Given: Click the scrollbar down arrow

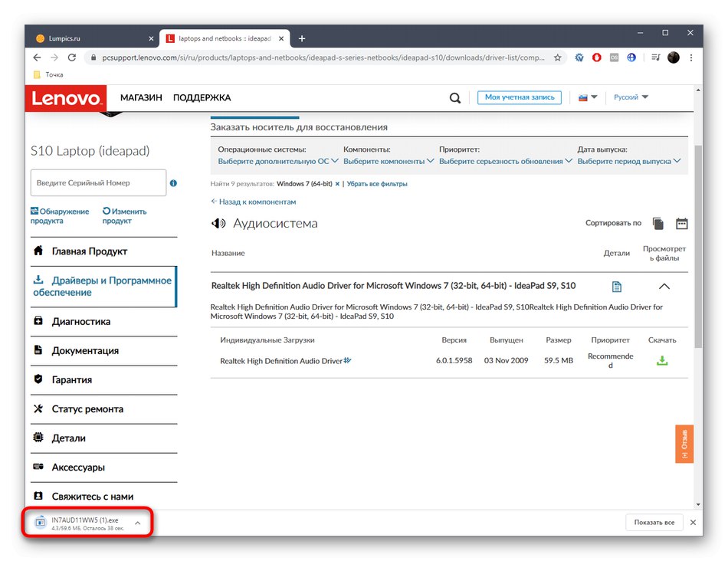Looking at the screenshot, I should (698, 505).
